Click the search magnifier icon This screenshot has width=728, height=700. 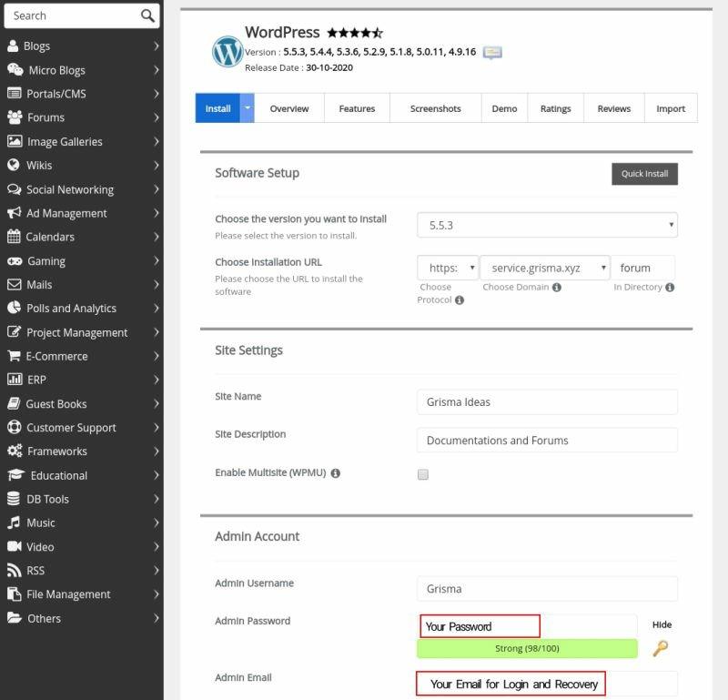tap(147, 15)
